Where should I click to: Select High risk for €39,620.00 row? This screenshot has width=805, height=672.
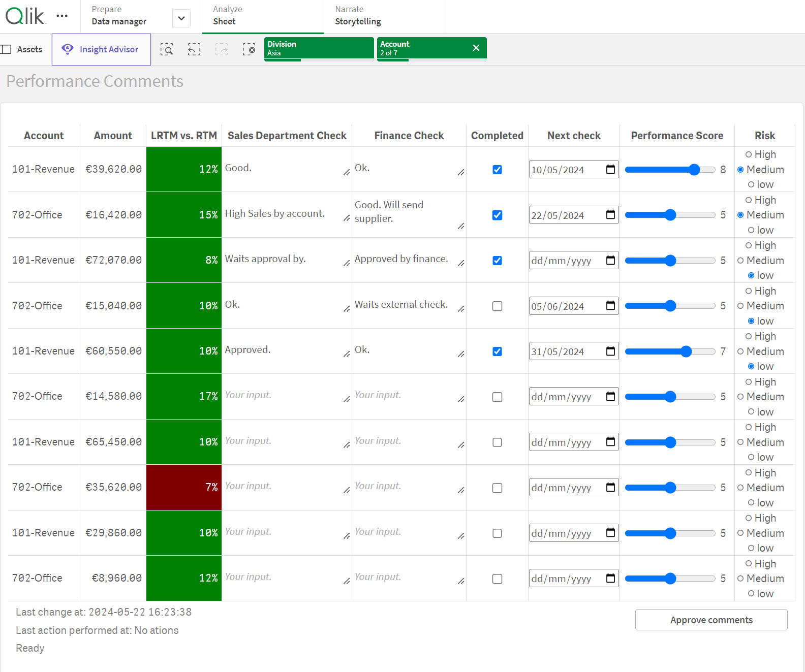tap(749, 154)
